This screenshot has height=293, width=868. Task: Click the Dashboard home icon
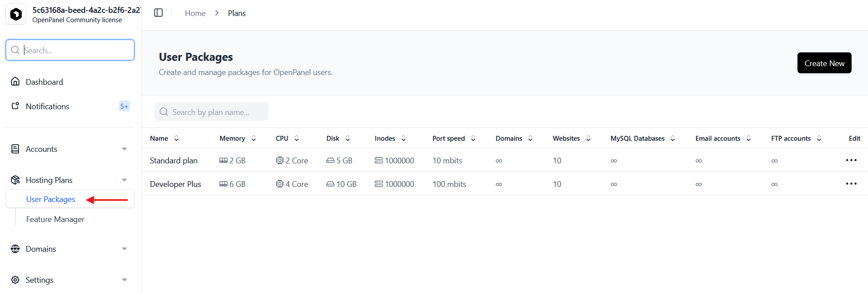coord(16,82)
